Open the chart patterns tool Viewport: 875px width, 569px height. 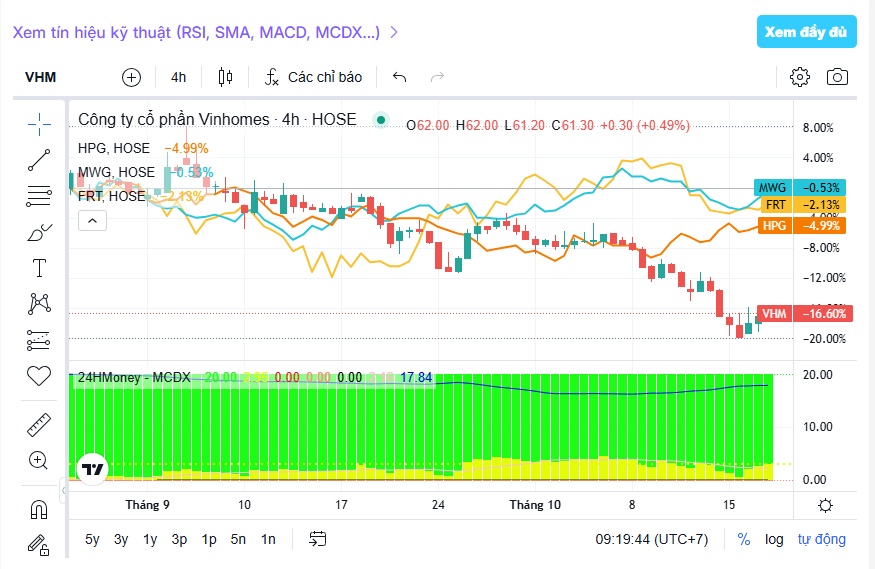(39, 304)
